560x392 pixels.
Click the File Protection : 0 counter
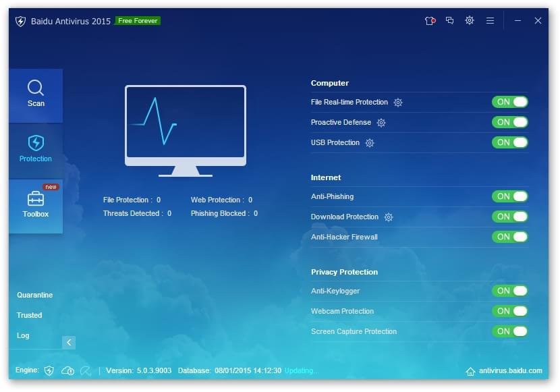[x=132, y=200]
